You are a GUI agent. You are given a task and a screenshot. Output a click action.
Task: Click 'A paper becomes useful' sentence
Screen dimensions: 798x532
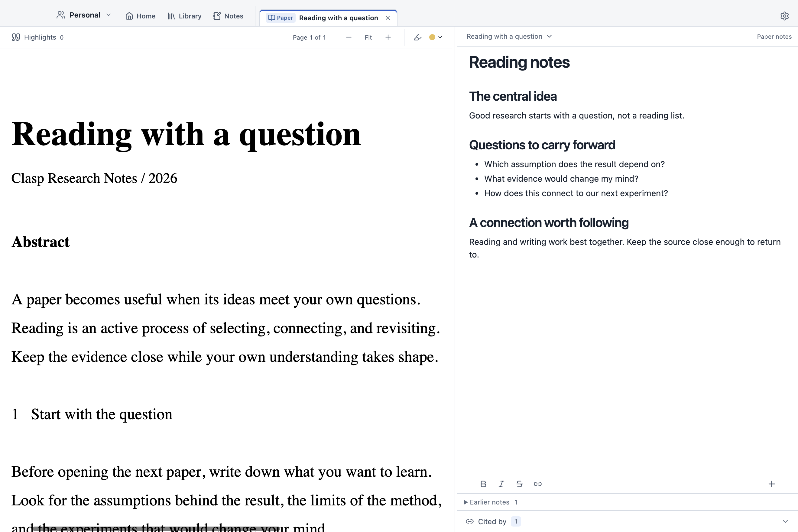coord(216,300)
